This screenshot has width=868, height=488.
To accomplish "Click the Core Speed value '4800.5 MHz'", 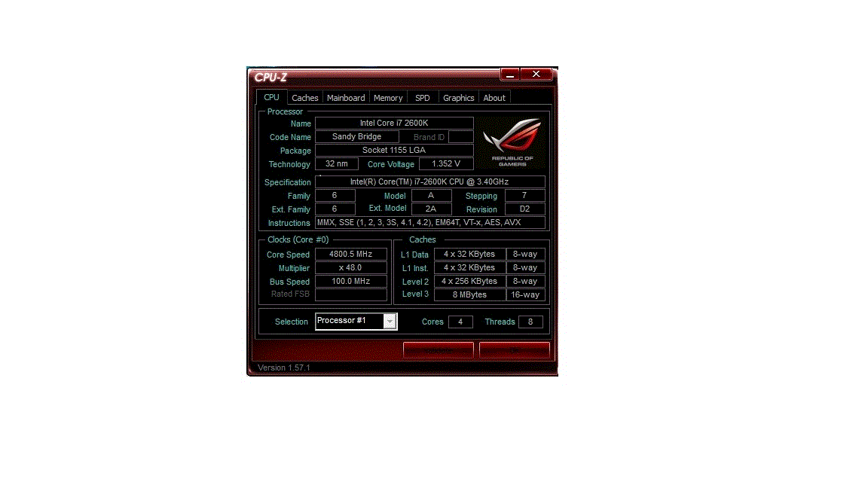I will point(351,254).
